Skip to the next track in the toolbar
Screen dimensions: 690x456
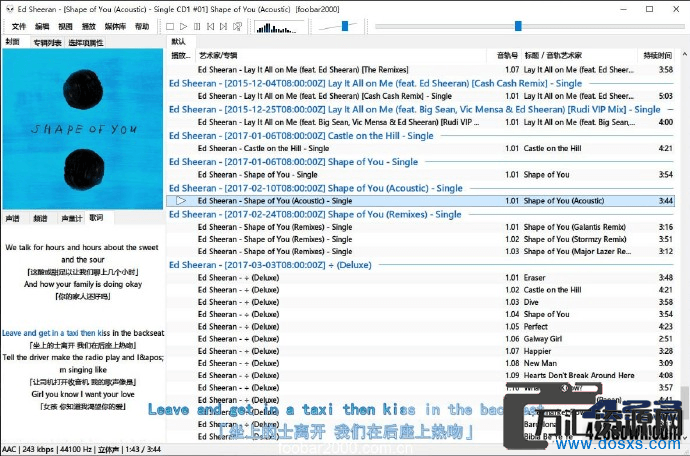[x=224, y=27]
